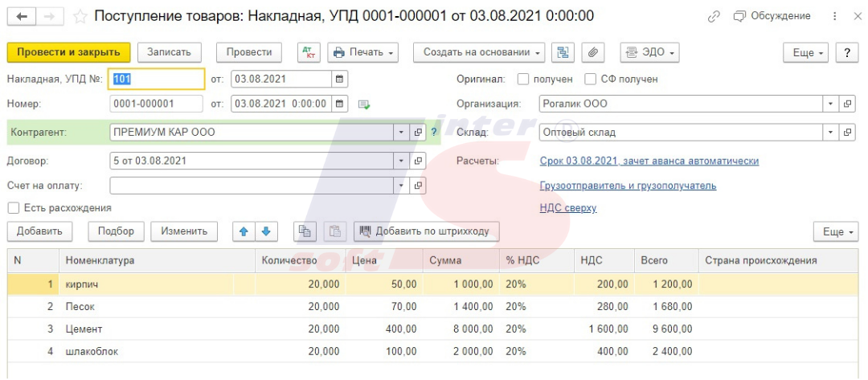The width and height of the screenshot is (868, 380).
Task: Select the Песок row
Action: click(433, 306)
